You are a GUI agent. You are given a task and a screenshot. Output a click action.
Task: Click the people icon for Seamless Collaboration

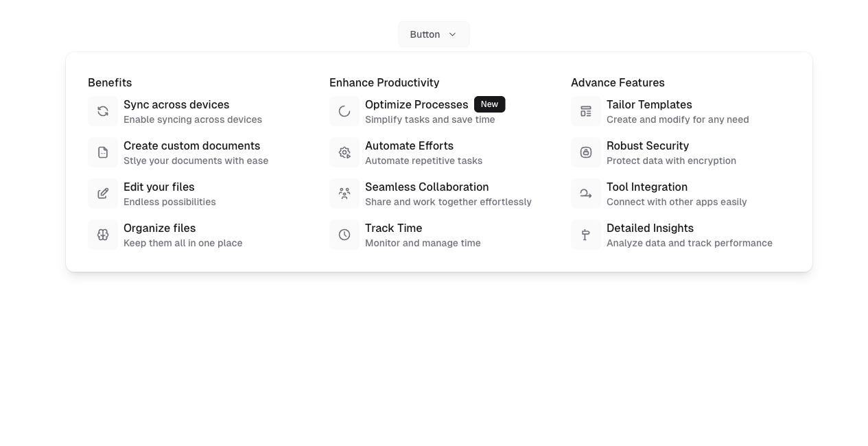tap(344, 193)
